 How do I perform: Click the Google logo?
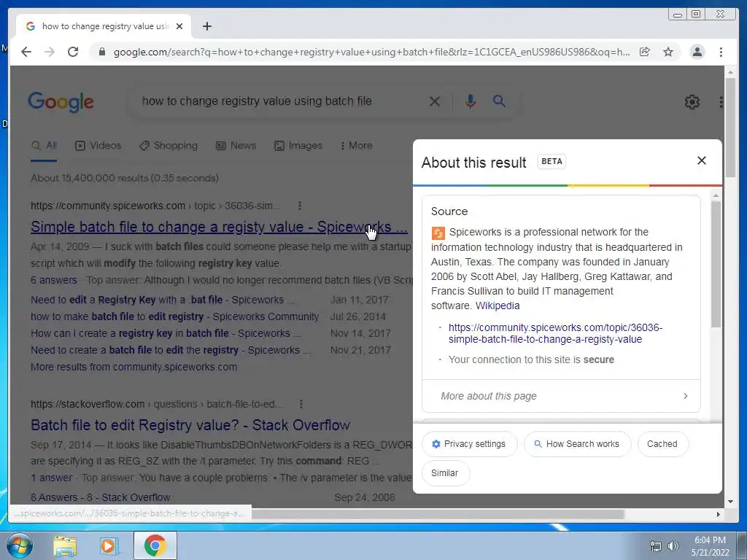[x=61, y=101]
